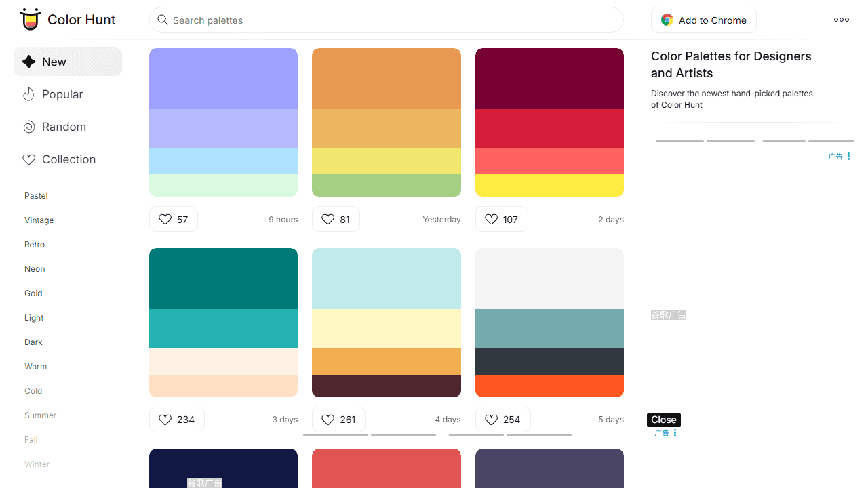Click the dark teal top swatch
Viewport: 868px width, 488px height.
pyautogui.click(x=223, y=279)
